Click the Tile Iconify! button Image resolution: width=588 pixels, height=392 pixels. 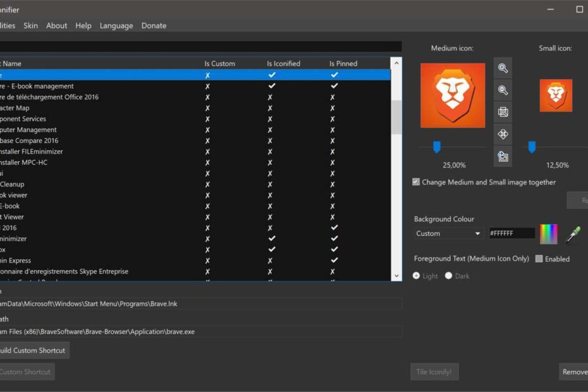pos(434,372)
